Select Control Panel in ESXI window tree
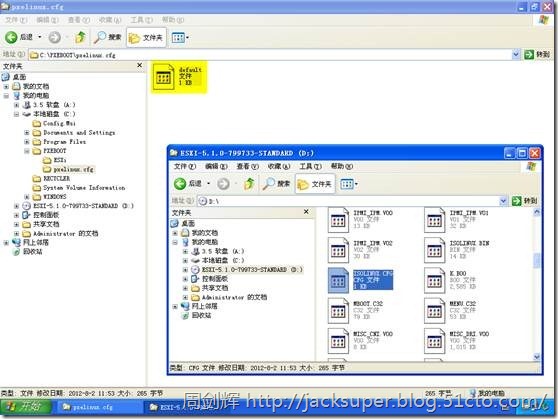This screenshot has width=558, height=419. click(214, 279)
